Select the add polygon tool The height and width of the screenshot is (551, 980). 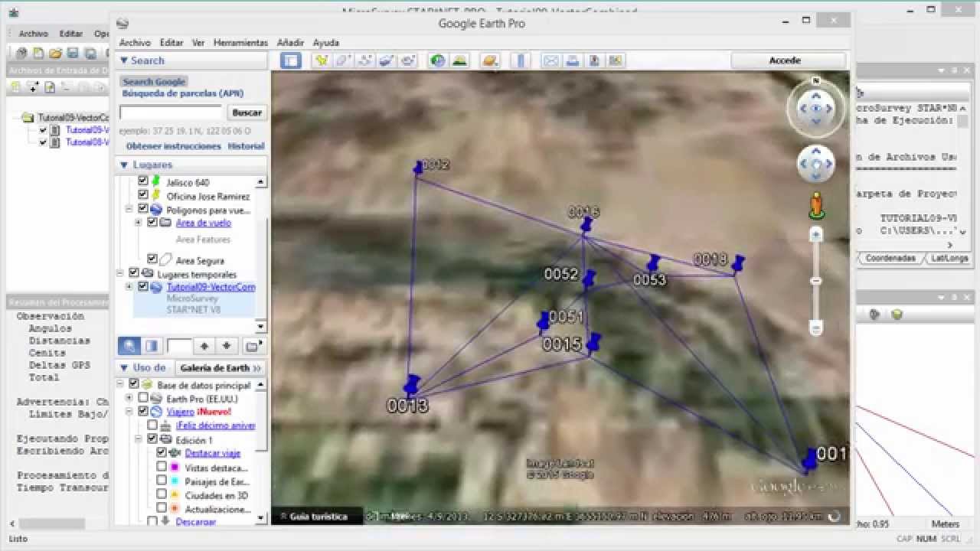point(343,60)
